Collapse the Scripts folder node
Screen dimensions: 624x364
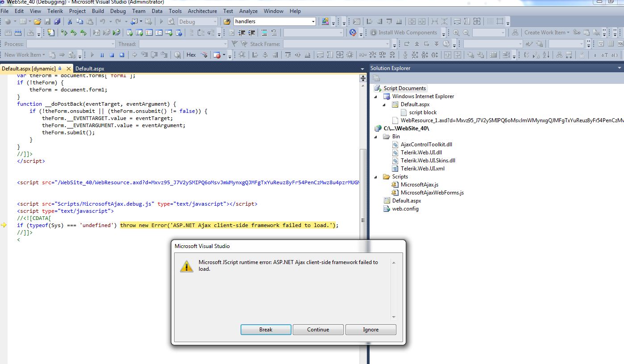[x=375, y=177]
